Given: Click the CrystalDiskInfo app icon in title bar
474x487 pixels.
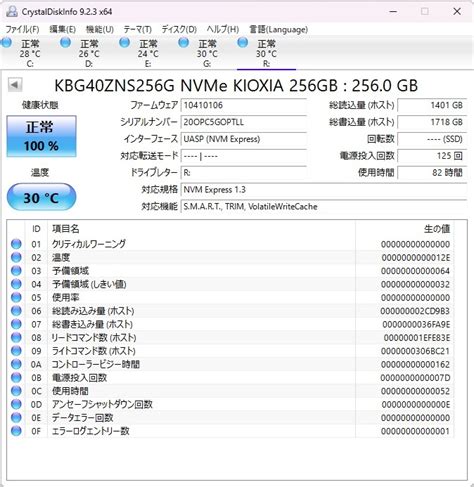Looking at the screenshot, I should tap(12, 12).
